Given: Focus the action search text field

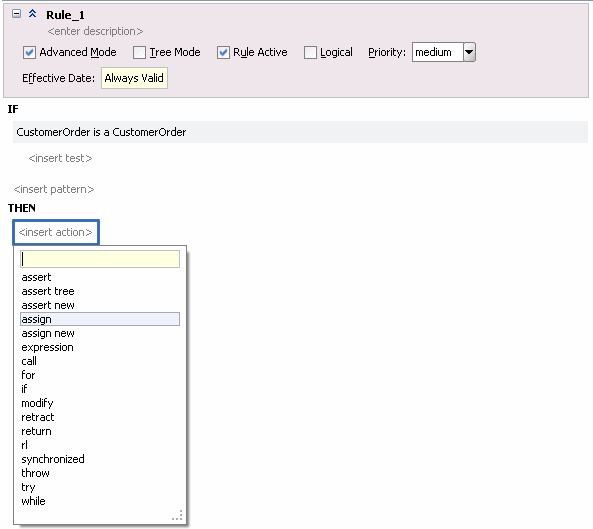Looking at the screenshot, I should 100,259.
